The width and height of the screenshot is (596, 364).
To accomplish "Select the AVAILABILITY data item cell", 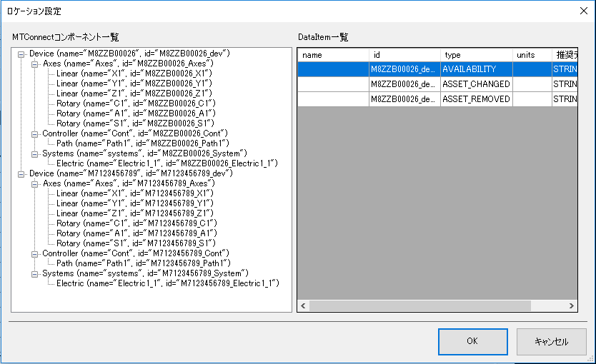I will point(477,69).
